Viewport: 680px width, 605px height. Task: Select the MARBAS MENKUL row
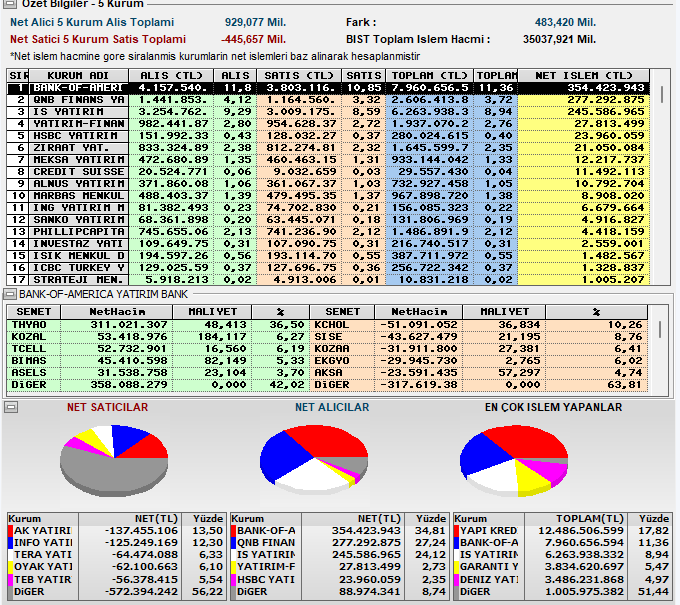point(328,196)
